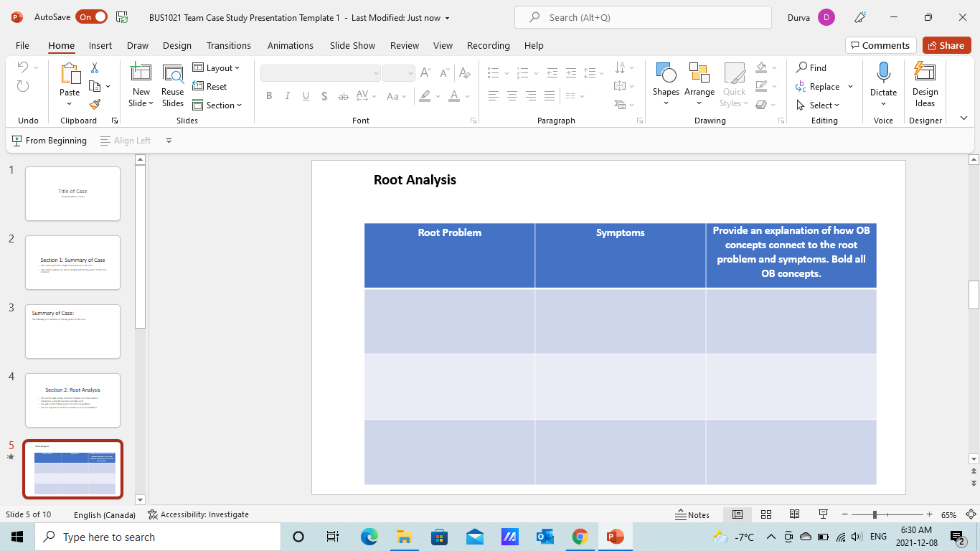Screen dimensions: 980x551
Task: Switch to Reading View
Action: (x=794, y=514)
